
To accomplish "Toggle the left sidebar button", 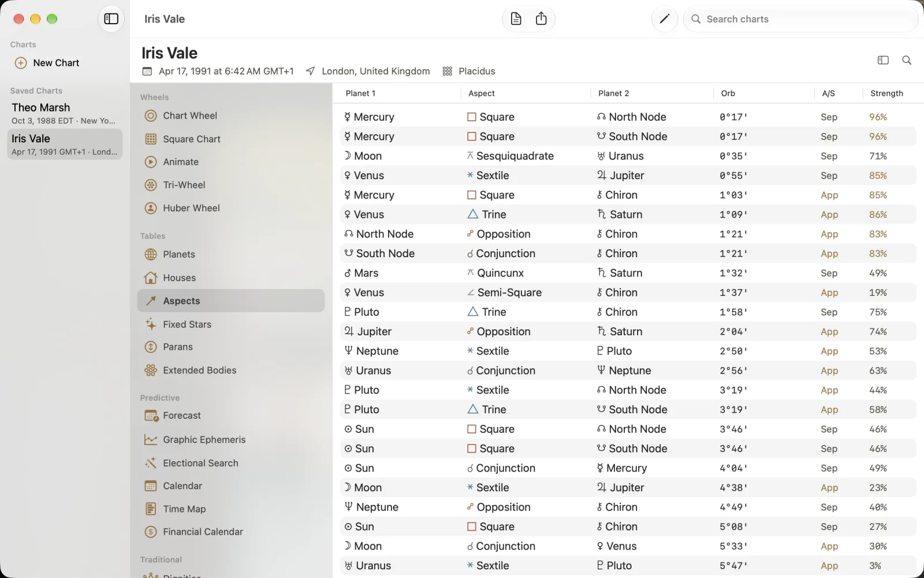I will pyautogui.click(x=111, y=19).
